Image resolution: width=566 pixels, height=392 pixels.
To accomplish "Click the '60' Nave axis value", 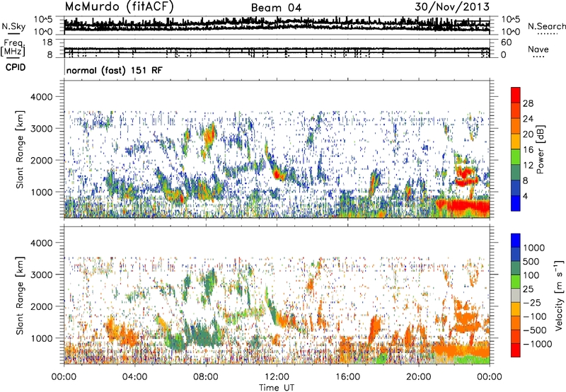I will click(506, 42).
